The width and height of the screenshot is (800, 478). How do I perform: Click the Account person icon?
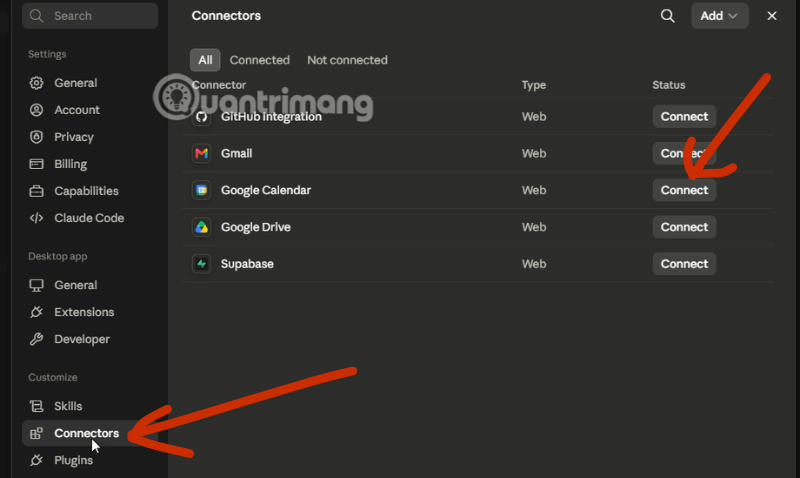(36, 110)
